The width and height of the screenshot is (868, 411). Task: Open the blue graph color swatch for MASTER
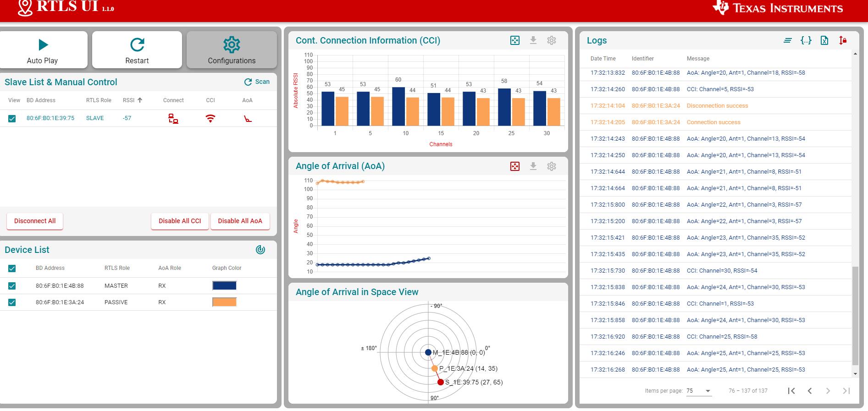[x=224, y=286]
